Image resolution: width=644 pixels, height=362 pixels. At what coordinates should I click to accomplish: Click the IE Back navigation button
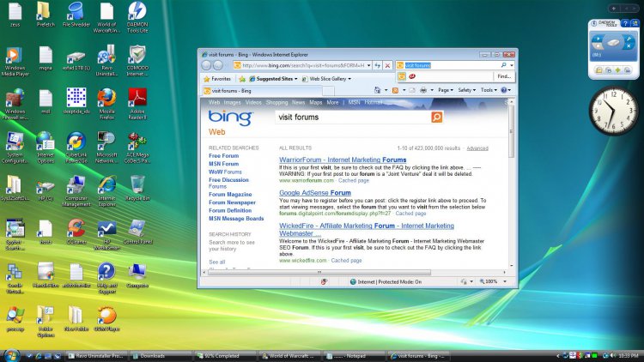[206, 65]
